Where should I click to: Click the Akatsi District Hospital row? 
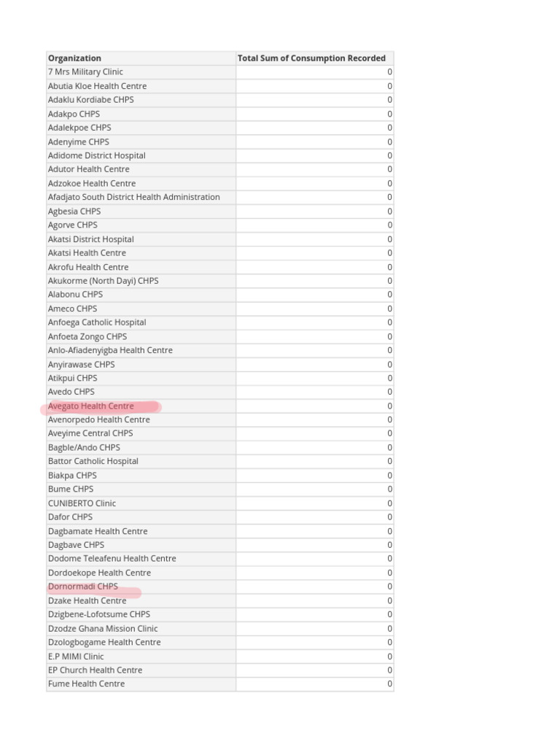[220, 239]
